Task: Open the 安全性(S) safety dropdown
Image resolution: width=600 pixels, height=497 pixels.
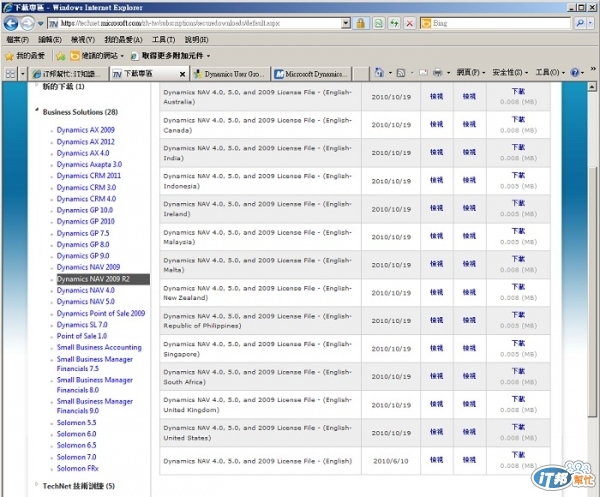Action: pos(510,72)
